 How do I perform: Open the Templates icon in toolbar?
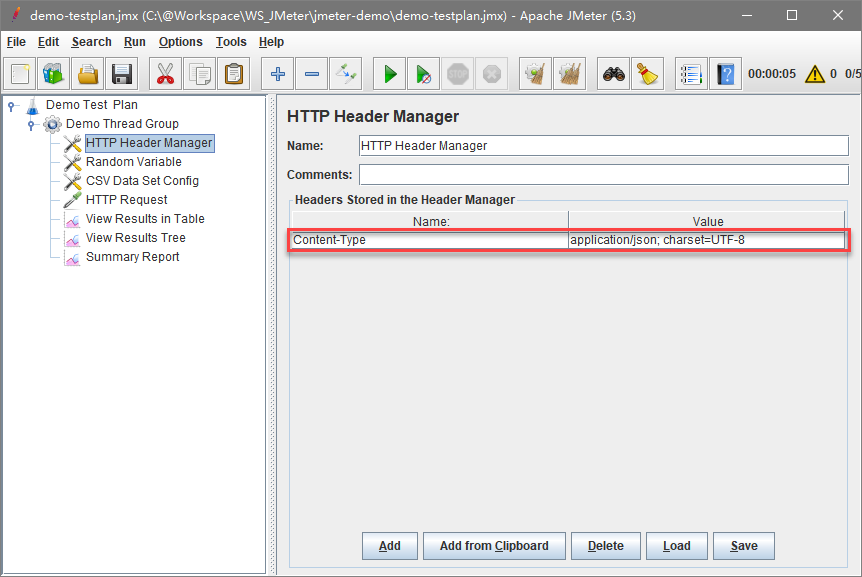pos(53,74)
